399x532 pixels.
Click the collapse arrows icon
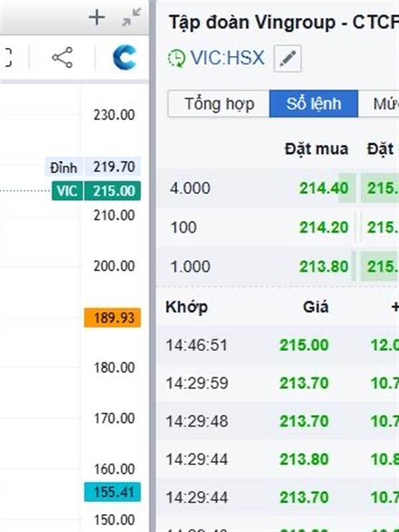131,17
